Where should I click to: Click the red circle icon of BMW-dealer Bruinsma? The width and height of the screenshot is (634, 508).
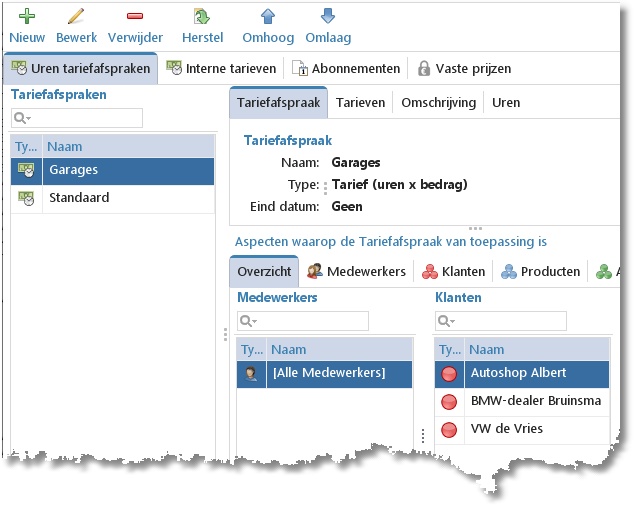click(449, 402)
